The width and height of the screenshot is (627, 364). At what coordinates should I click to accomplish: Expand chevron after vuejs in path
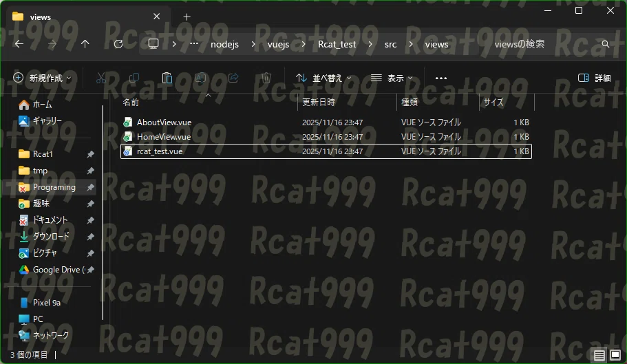(x=304, y=44)
